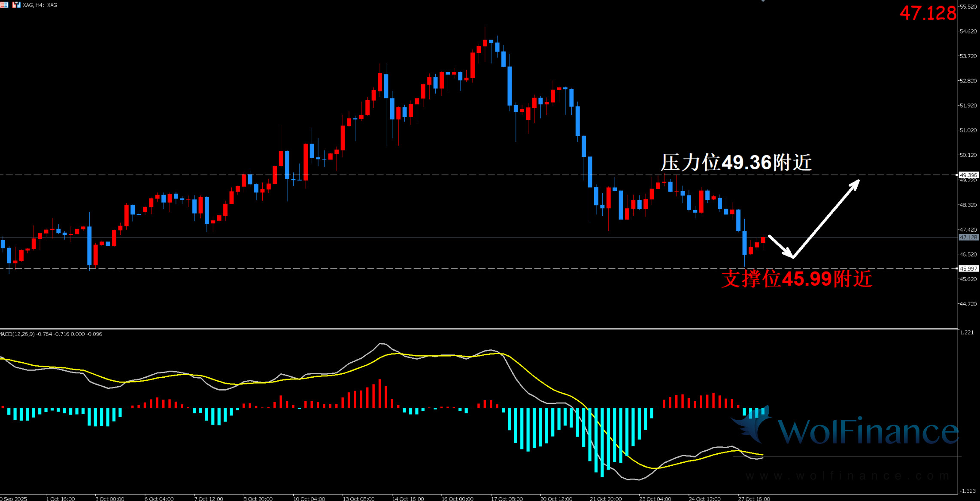This screenshot has width=980, height=501.
Task: Select the white upward arrow drawing
Action: [x=826, y=218]
